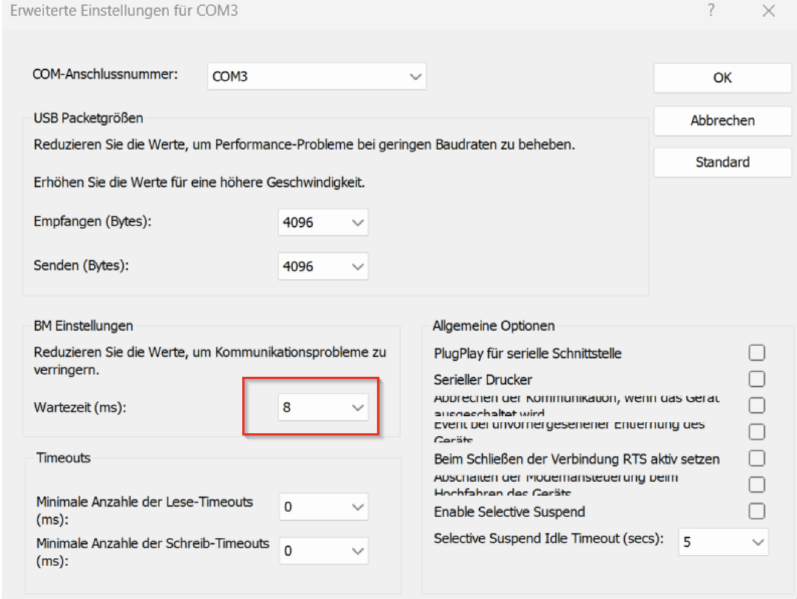Click the Abbrechen button
The height and width of the screenshot is (599, 797).
tap(722, 120)
